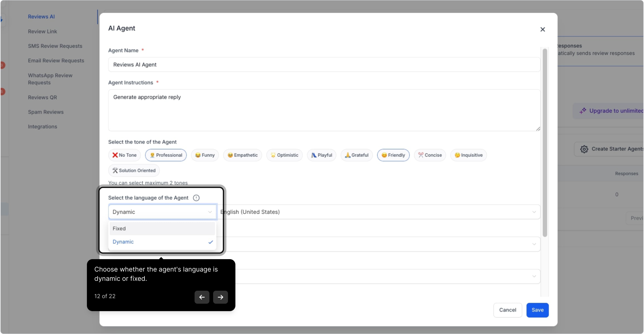This screenshot has width=644, height=334.
Task: Select the Playful tone chip
Action: tap(321, 155)
